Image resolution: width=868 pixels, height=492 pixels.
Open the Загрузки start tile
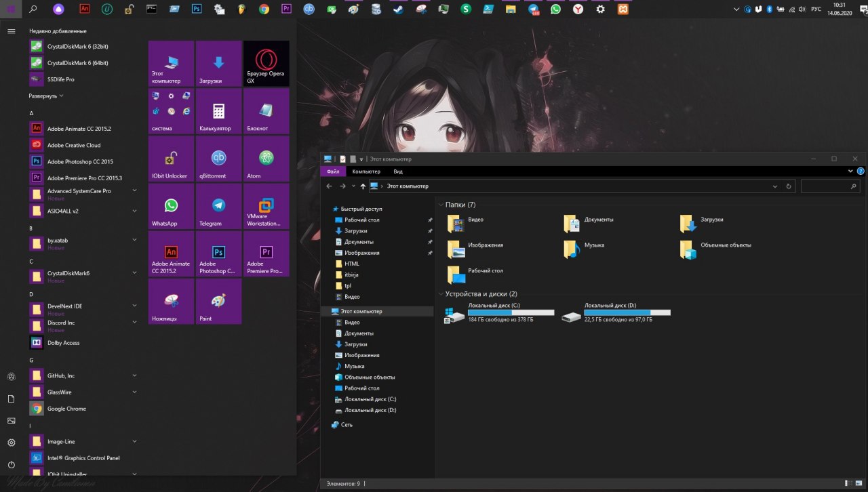(218, 64)
